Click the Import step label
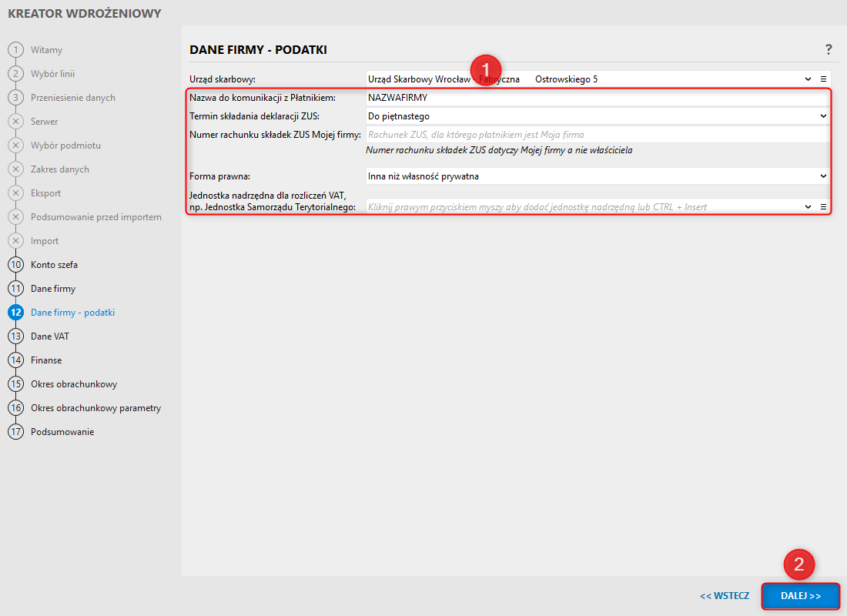 tap(45, 241)
